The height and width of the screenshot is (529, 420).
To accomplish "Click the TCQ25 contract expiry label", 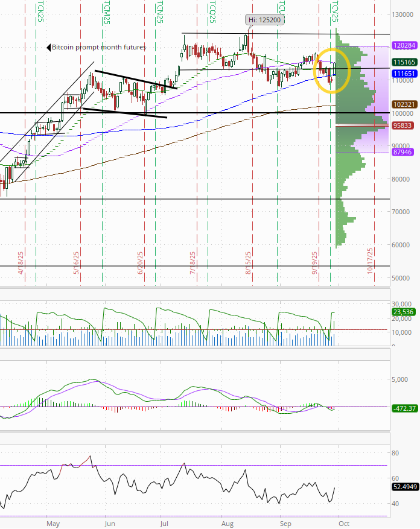I will click(212, 12).
